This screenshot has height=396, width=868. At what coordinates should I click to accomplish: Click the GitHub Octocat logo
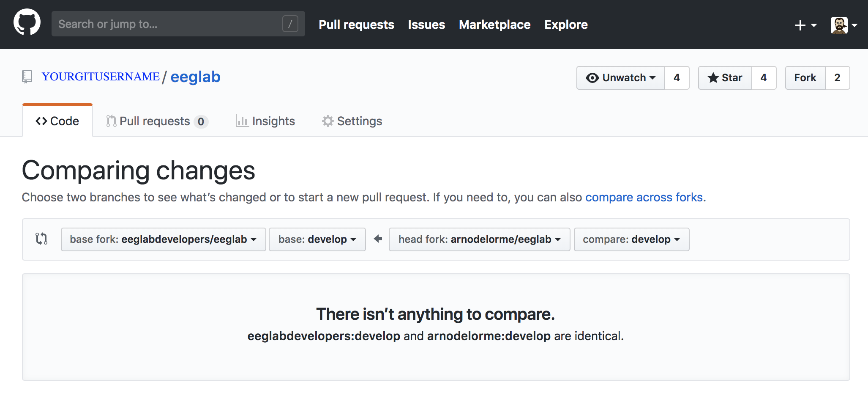27,23
